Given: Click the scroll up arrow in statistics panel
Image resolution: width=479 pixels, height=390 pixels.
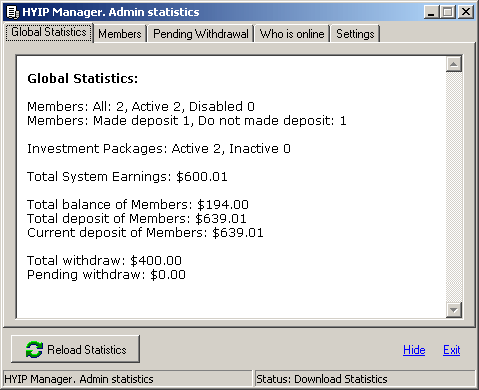Looking at the screenshot, I should tap(454, 64).
